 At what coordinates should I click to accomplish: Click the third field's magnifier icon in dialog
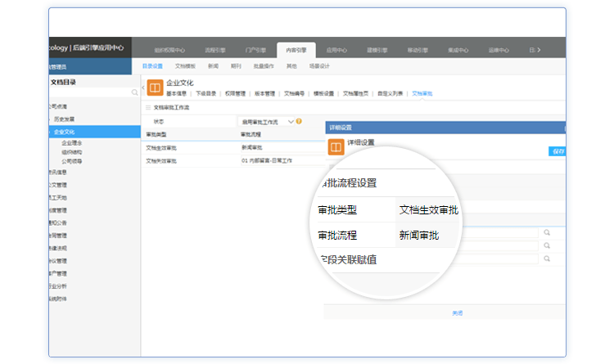[546, 259]
